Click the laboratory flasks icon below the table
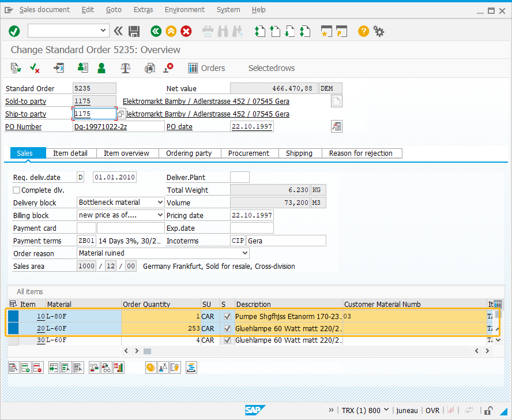This screenshot has height=420, width=512. (163, 367)
